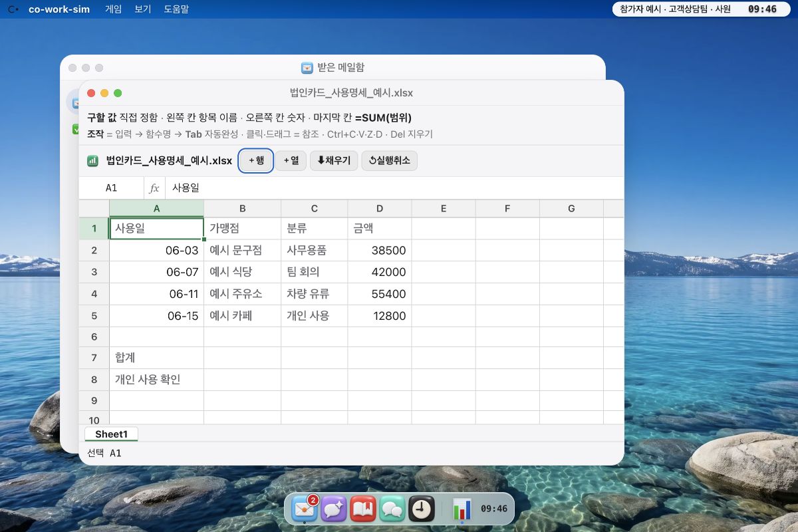This screenshot has width=798, height=532.
Task: Select the 06-07 date cell
Action: pos(156,272)
